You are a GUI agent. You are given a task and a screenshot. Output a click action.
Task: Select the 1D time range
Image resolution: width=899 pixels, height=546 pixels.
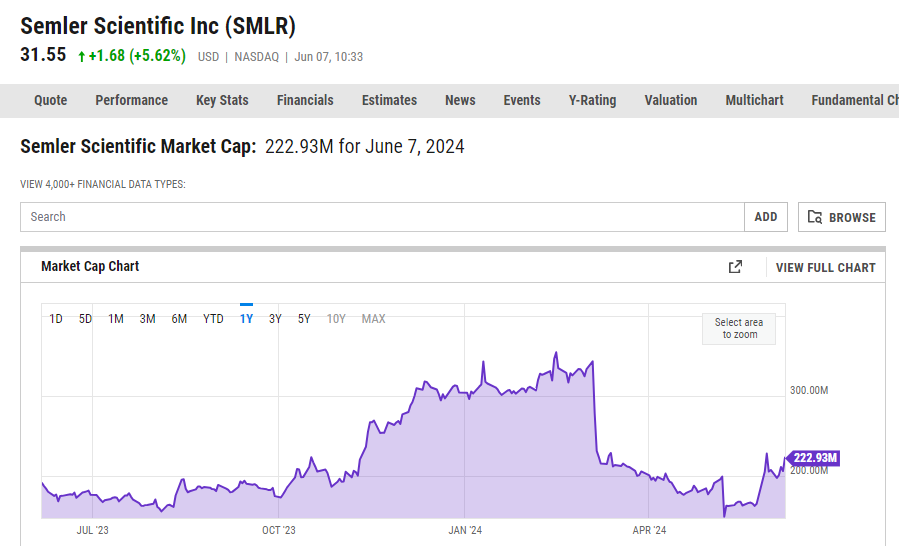56,319
